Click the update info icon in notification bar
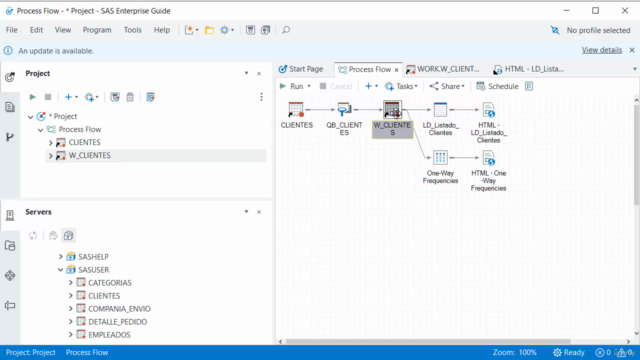Image resolution: width=640 pixels, height=360 pixels. tap(8, 51)
